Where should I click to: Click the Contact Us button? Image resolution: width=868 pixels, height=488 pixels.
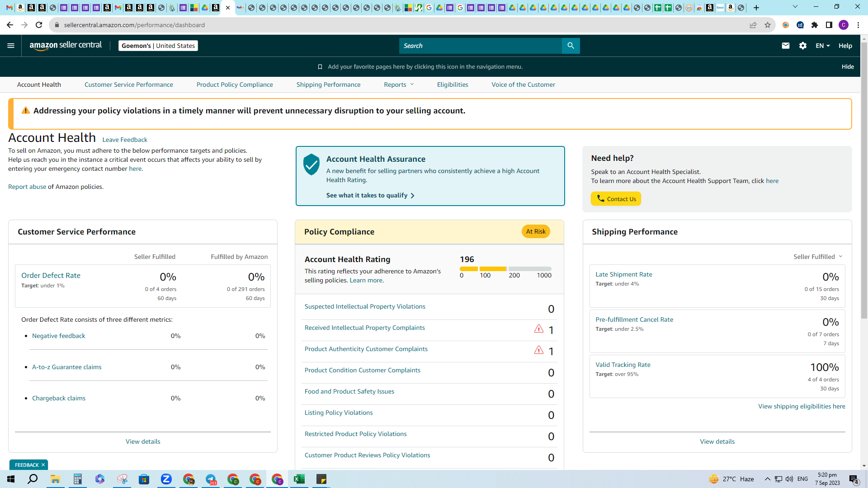coord(616,199)
